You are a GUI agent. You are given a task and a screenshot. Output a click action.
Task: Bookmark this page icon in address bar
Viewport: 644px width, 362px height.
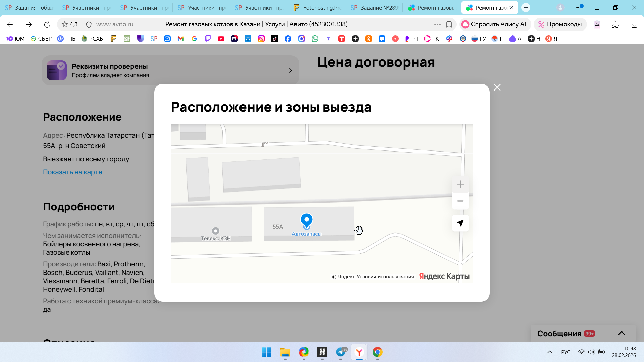click(449, 24)
